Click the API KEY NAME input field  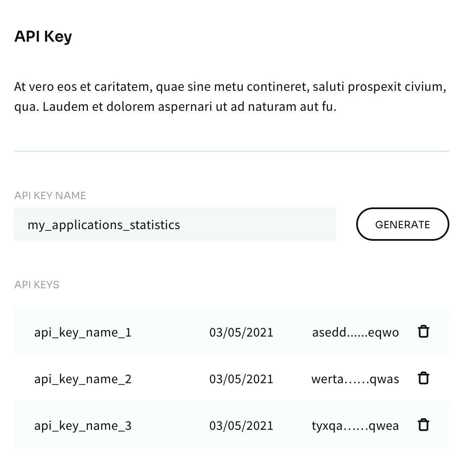pyautogui.click(x=175, y=224)
